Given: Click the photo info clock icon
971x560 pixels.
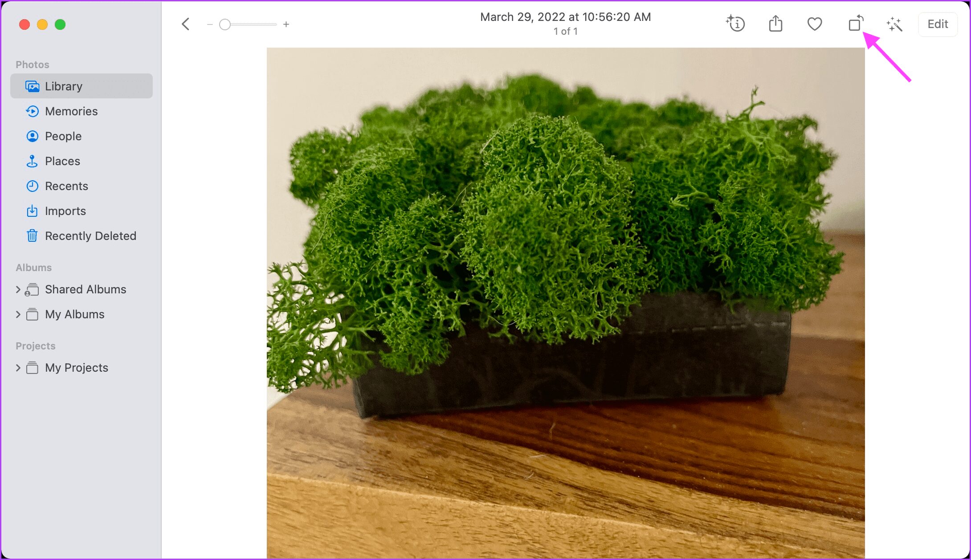Looking at the screenshot, I should click(x=736, y=23).
